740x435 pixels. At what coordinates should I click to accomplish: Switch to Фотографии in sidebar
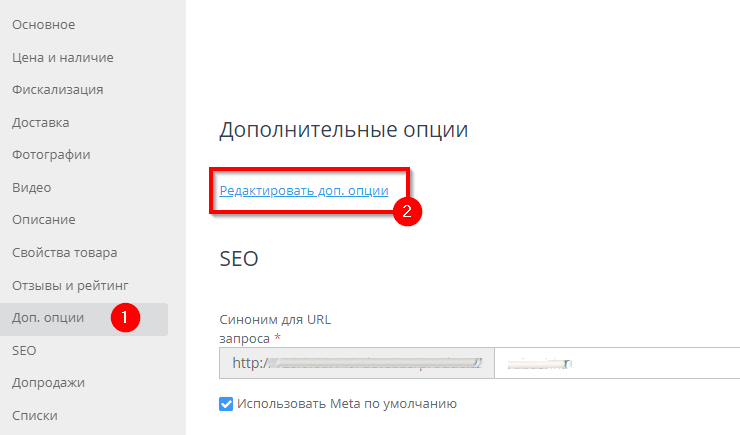tap(51, 155)
